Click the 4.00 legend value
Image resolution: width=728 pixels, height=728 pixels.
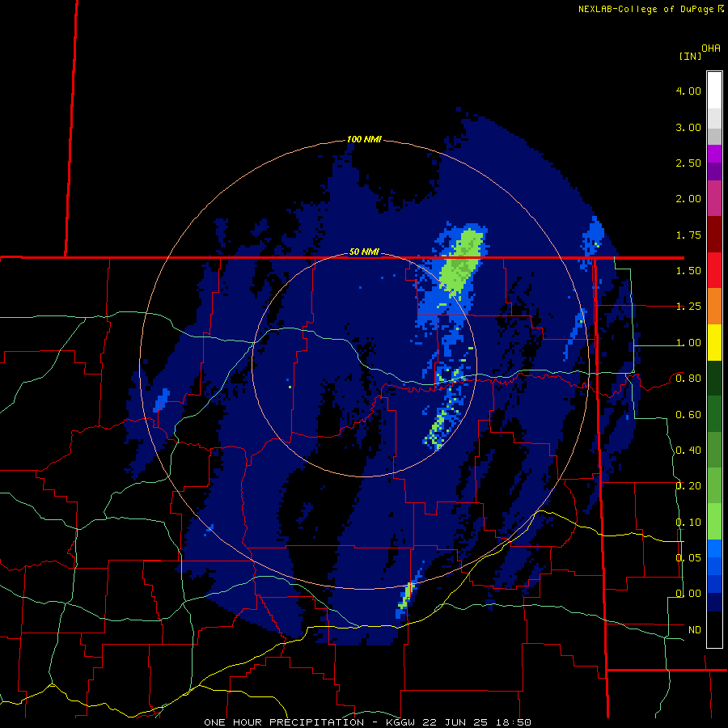pyautogui.click(x=688, y=91)
